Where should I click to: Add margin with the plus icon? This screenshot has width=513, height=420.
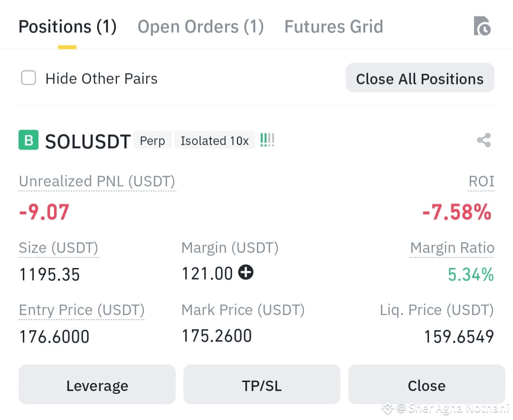(246, 272)
